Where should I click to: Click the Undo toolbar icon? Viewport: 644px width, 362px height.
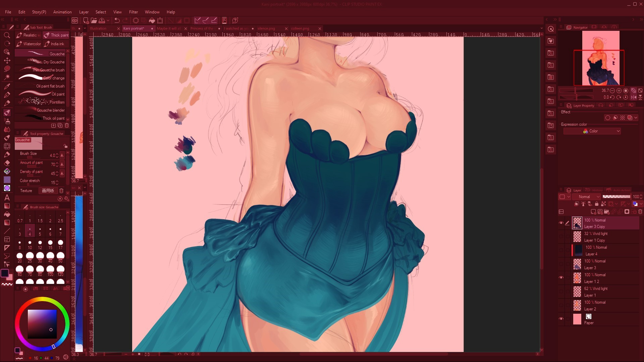pos(117,20)
